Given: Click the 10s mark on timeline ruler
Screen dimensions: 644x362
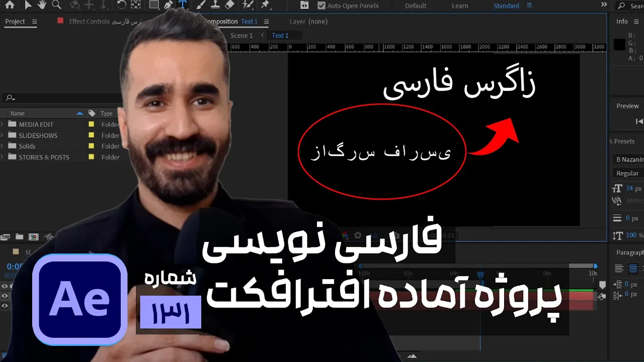Looking at the screenshot, I should coord(593,274).
